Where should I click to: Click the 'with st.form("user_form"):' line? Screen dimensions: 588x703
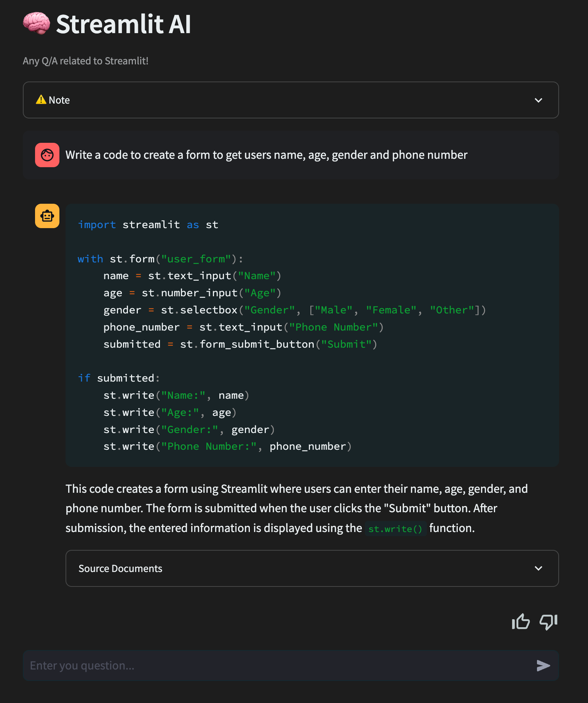tap(160, 259)
